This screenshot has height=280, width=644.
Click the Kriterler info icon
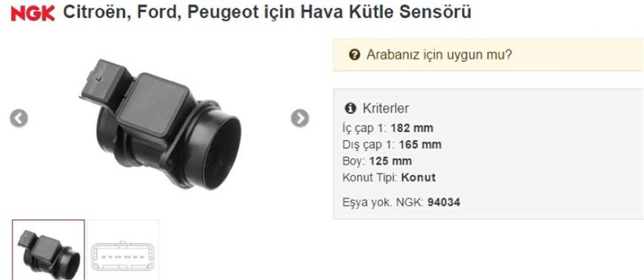[x=350, y=108]
